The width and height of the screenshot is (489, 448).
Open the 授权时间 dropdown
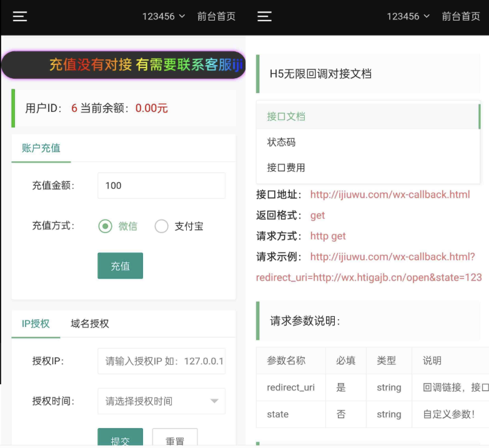(161, 401)
